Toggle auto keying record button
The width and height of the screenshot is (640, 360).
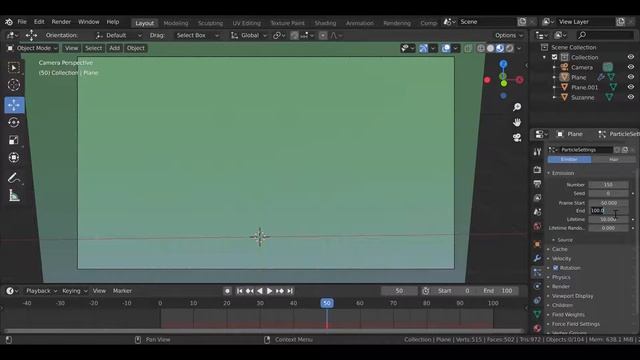click(227, 291)
